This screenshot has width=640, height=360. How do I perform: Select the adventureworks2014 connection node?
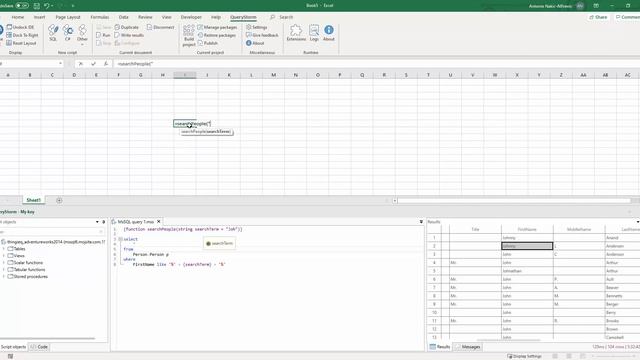point(53,242)
